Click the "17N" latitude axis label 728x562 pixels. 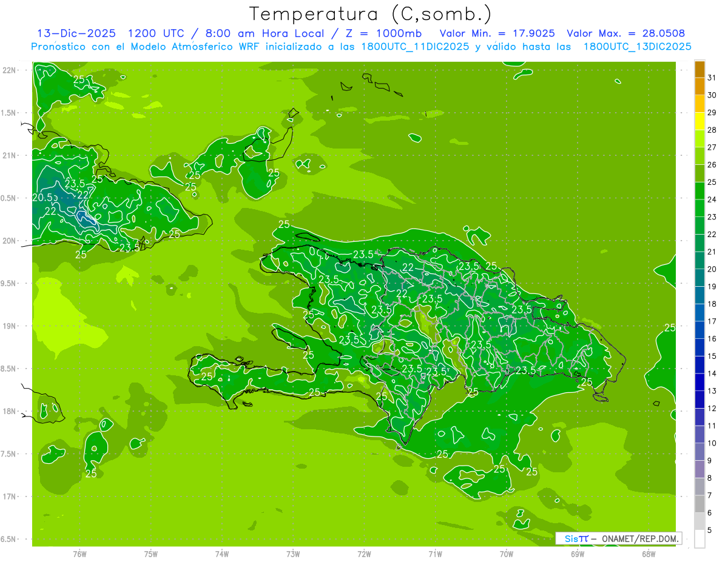tap(9, 497)
